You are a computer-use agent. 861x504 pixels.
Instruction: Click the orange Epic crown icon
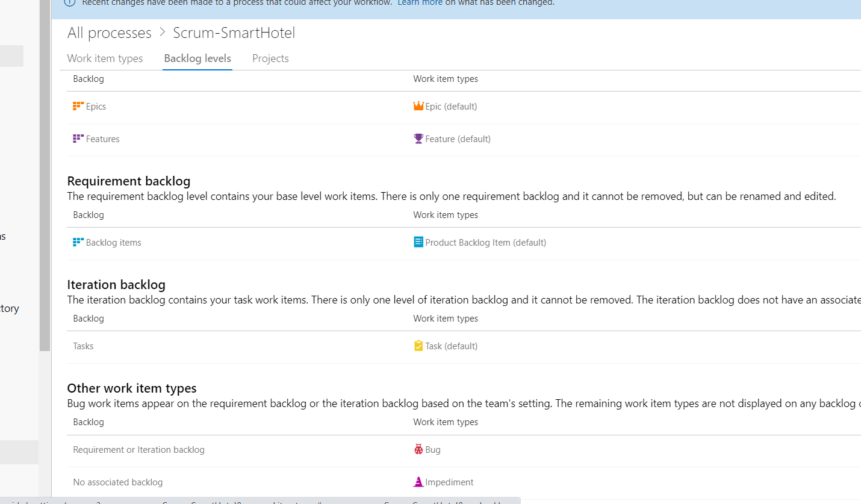pos(418,106)
